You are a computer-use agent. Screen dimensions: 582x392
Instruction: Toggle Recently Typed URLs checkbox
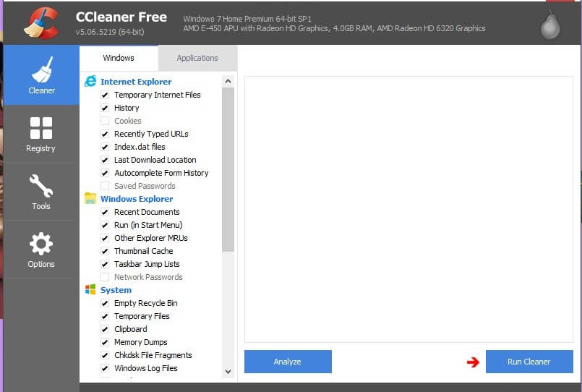click(x=105, y=134)
